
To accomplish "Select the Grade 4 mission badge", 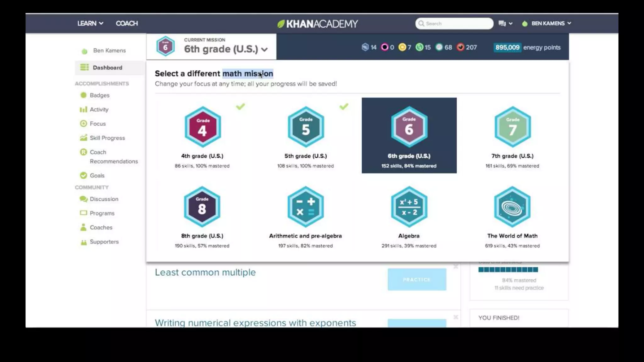I will pos(203,127).
